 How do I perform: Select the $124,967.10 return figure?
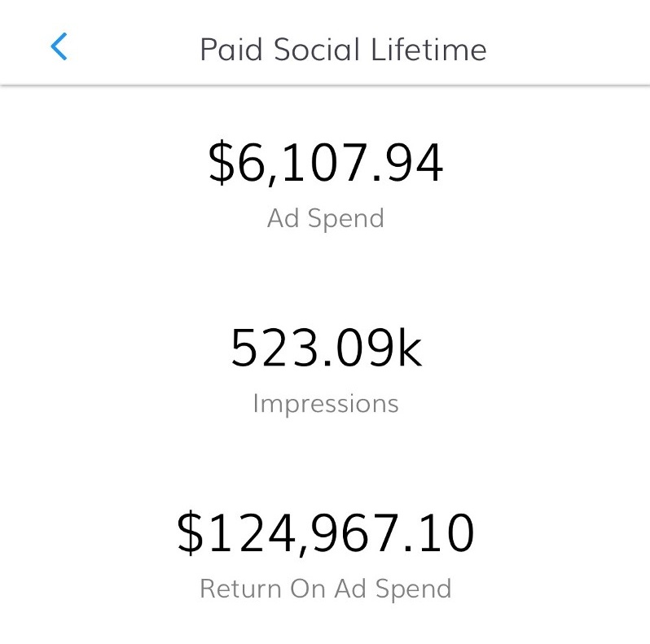pyautogui.click(x=326, y=533)
